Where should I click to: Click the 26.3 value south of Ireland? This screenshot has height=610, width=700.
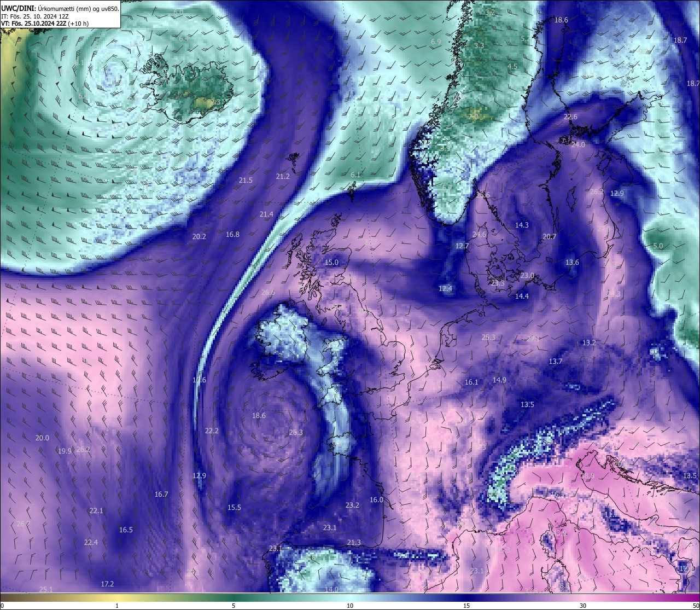click(x=296, y=433)
